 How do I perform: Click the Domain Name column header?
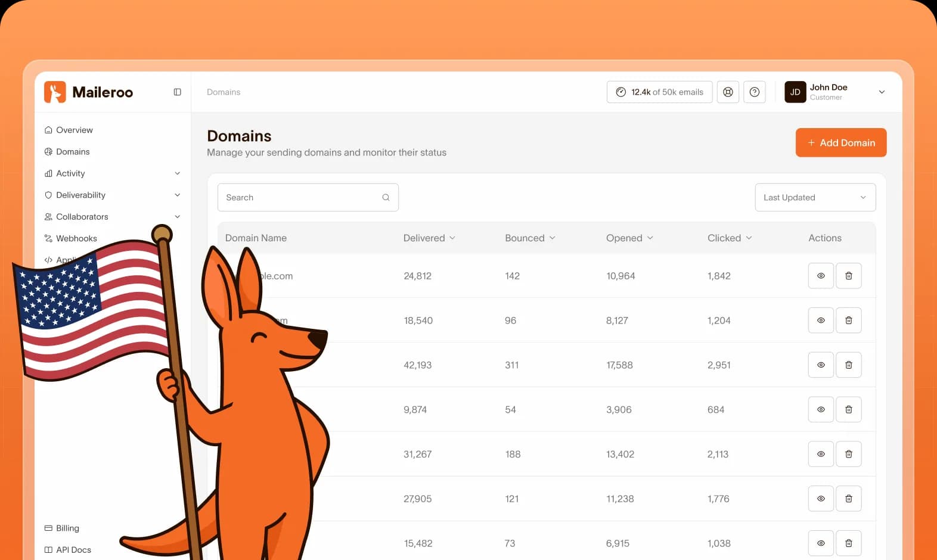click(x=256, y=238)
